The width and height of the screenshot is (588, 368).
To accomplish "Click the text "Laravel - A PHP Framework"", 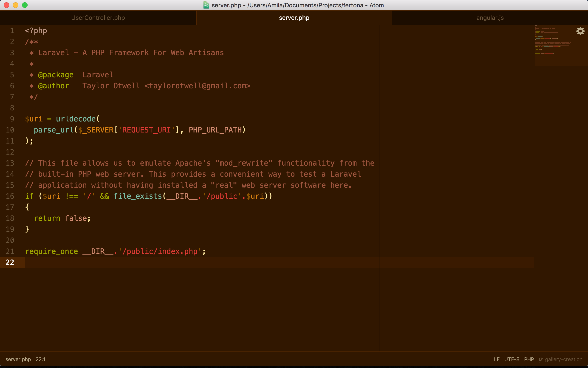I will tap(93, 53).
